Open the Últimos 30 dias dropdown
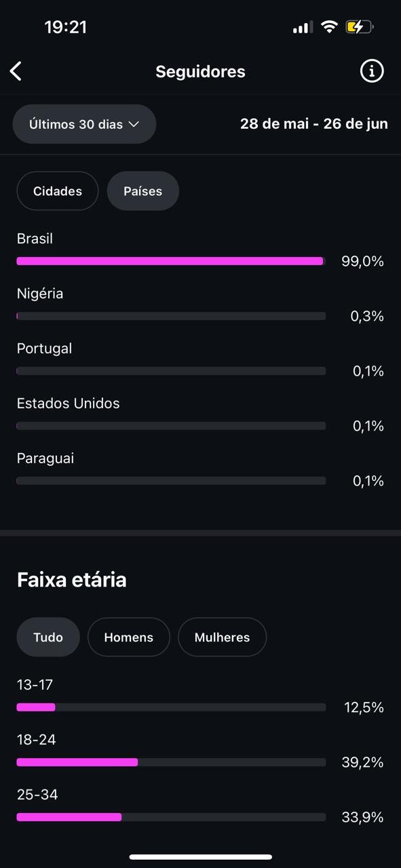This screenshot has height=868, width=401. 84,124
